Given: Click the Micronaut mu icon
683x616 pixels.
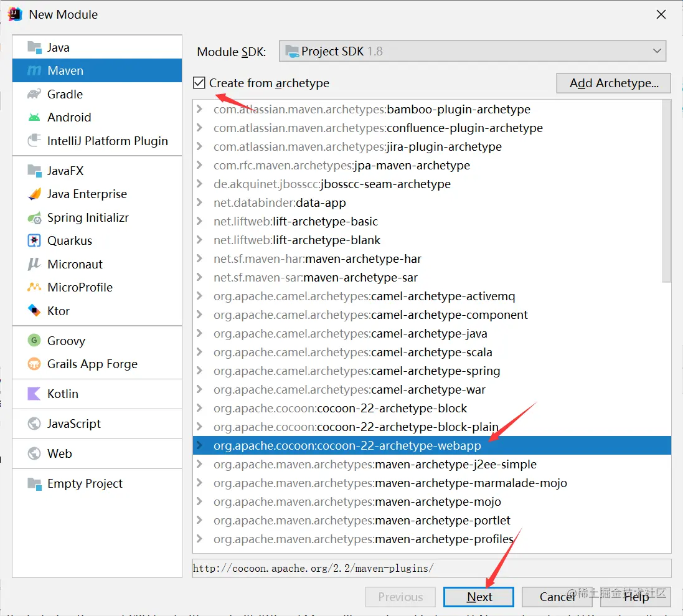Looking at the screenshot, I should (34, 264).
